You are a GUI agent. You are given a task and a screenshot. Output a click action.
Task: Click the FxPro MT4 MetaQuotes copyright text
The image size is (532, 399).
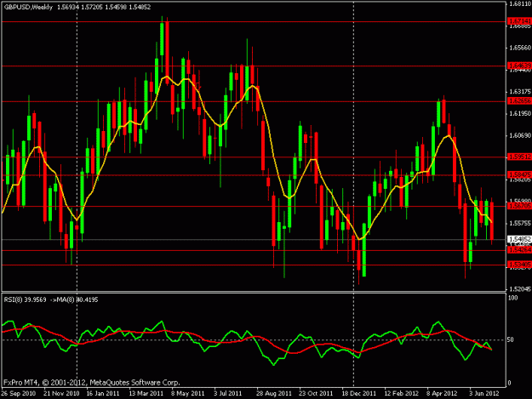[92, 383]
